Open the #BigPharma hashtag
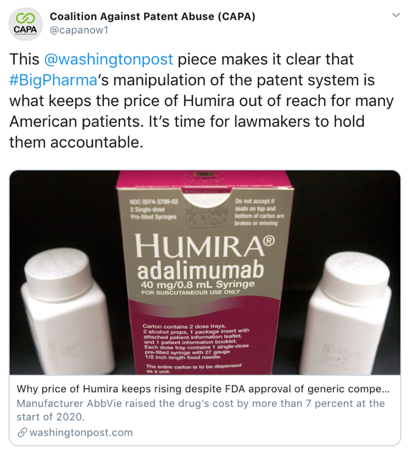 click(53, 80)
